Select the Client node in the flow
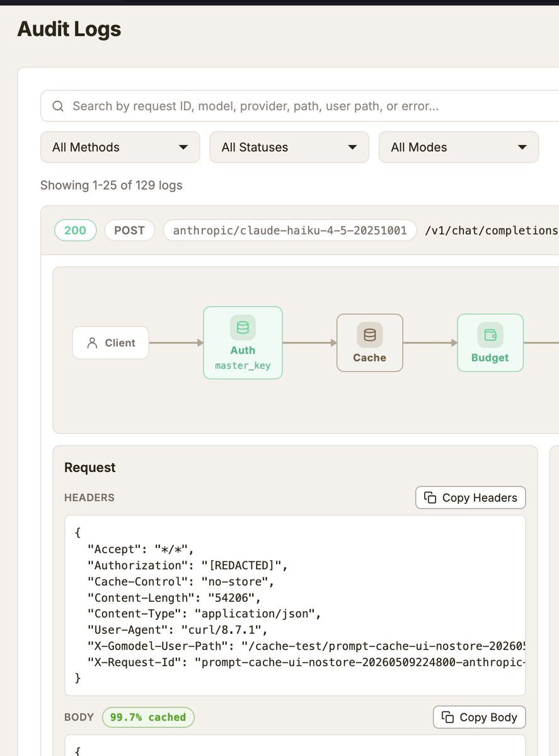559x756 pixels. click(111, 343)
